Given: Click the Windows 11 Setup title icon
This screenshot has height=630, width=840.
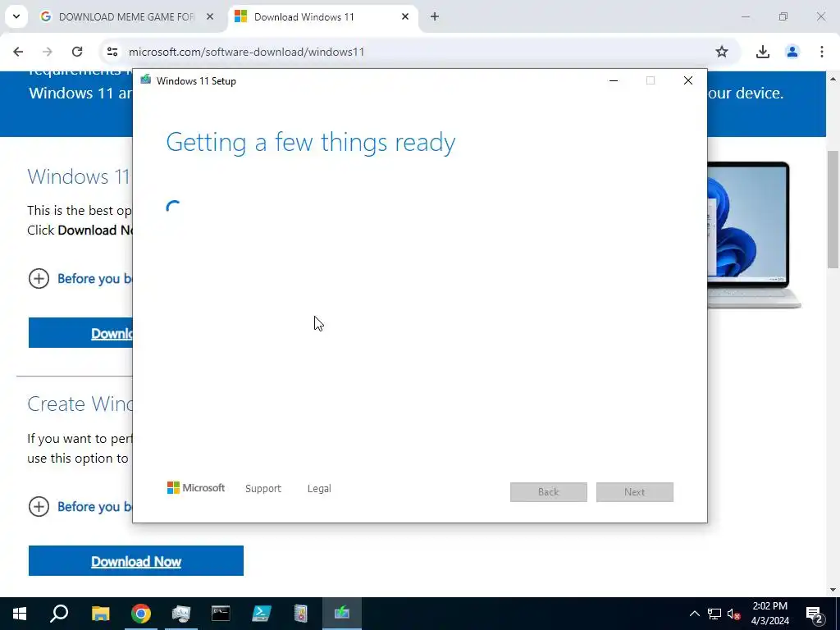Looking at the screenshot, I should click(x=145, y=80).
